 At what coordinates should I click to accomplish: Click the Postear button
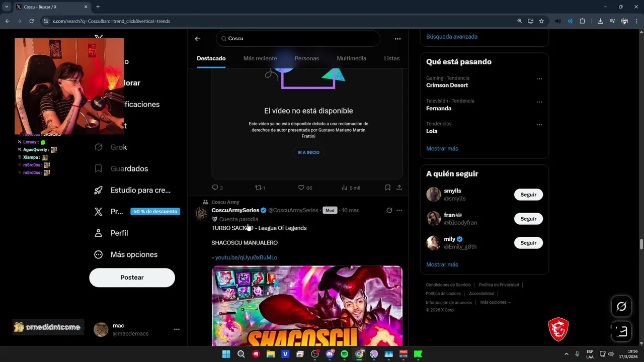(132, 278)
